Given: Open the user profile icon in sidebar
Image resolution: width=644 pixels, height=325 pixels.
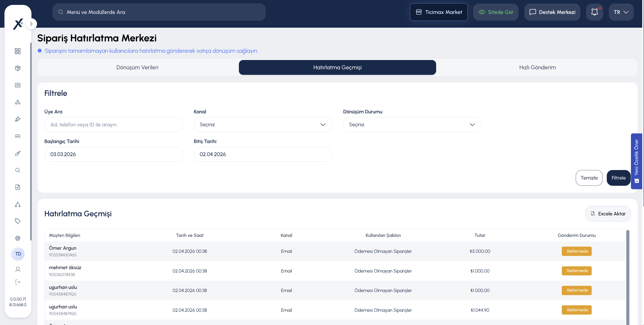Looking at the screenshot, I should (x=18, y=269).
